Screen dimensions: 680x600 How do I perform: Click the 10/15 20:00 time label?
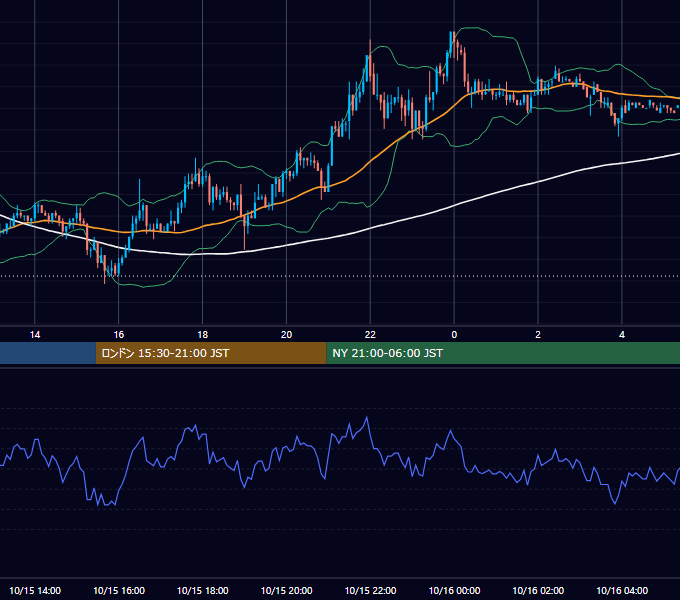coord(286,590)
